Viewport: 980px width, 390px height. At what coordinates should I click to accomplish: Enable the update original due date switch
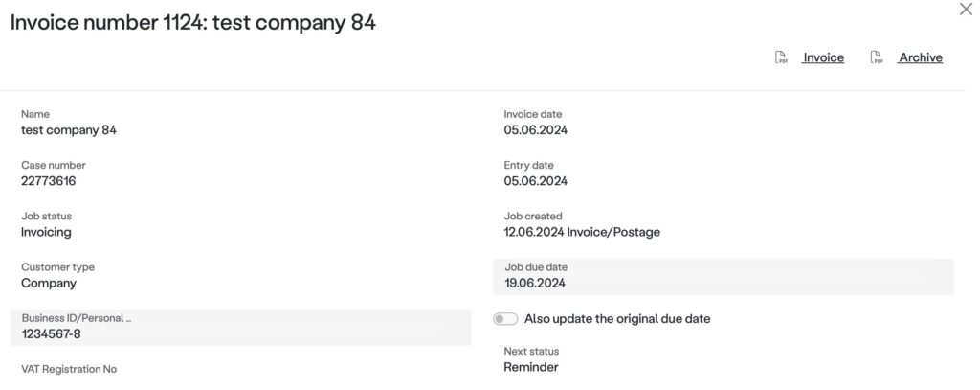pos(505,318)
